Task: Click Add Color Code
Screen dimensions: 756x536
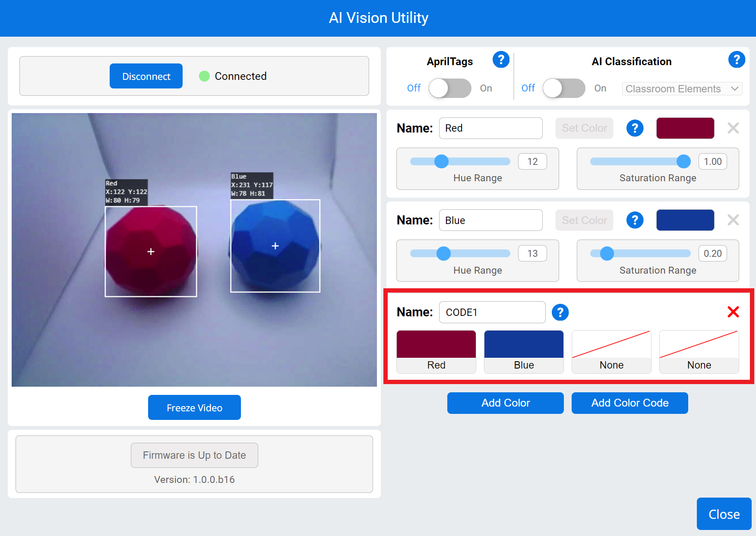Action: click(x=629, y=403)
